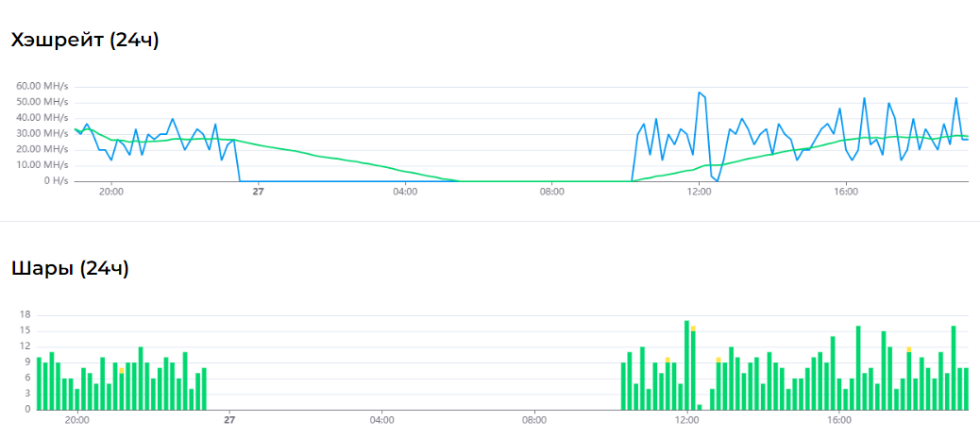Click 12:00 label under the Хэшрейт chart

[x=699, y=192]
